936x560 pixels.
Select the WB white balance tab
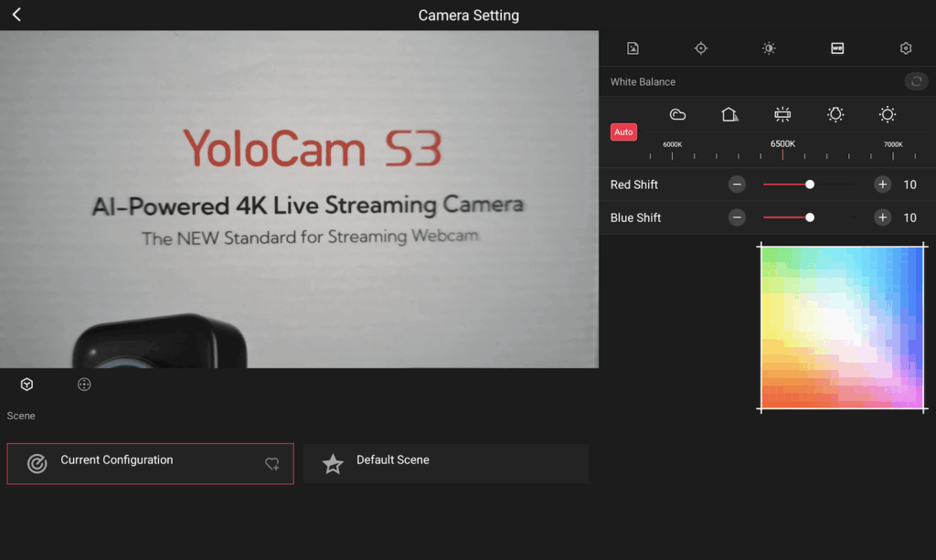tap(837, 48)
